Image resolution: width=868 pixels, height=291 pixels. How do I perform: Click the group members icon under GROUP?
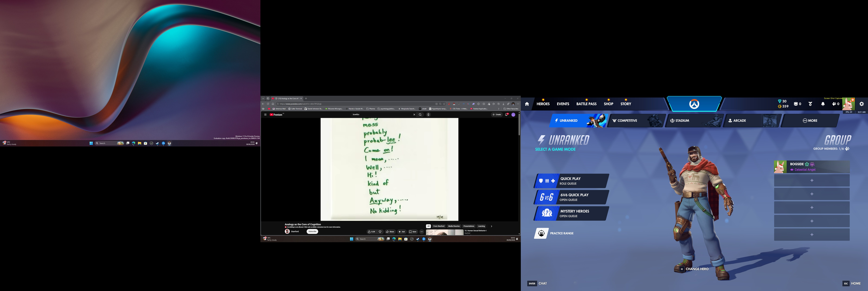pyautogui.click(x=847, y=148)
